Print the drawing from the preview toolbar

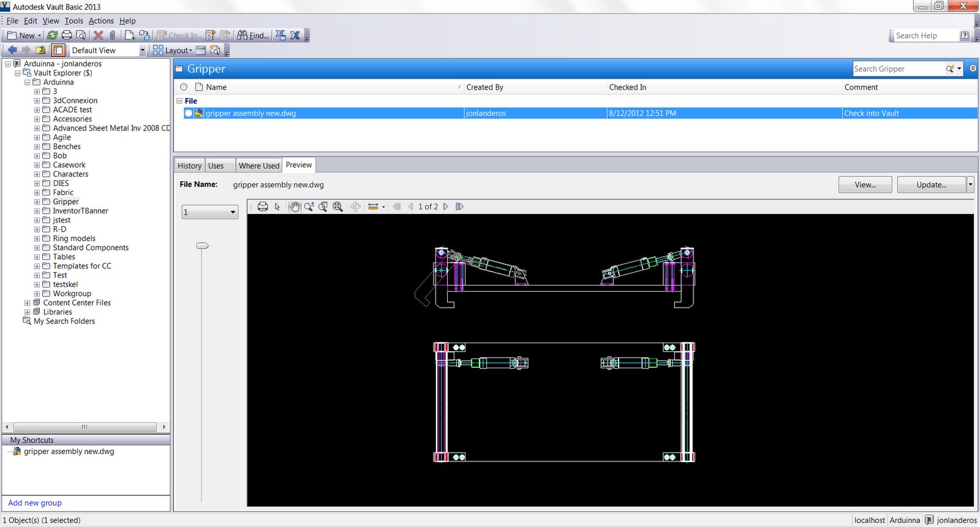[263, 207]
